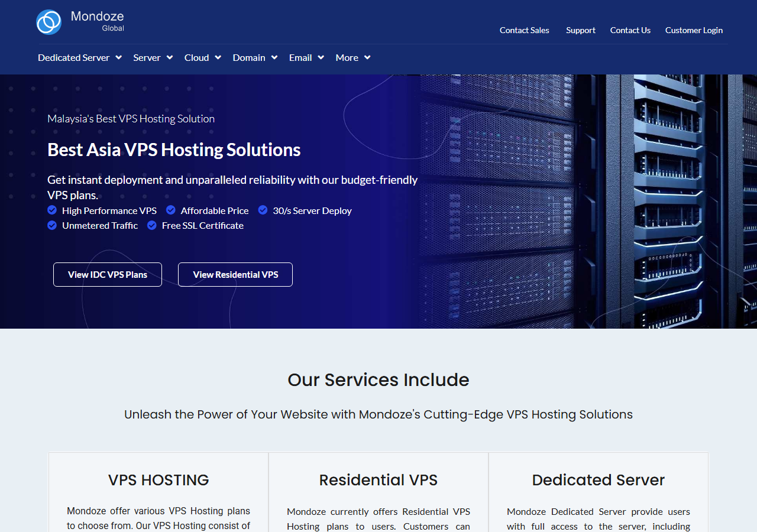The height and width of the screenshot is (532, 757).
Task: Click View IDC VPS Plans button
Action: tap(108, 274)
